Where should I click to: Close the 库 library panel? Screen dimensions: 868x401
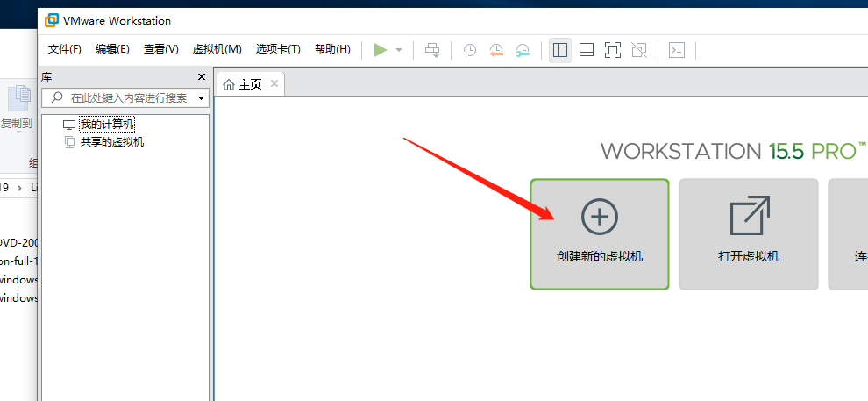pos(202,77)
